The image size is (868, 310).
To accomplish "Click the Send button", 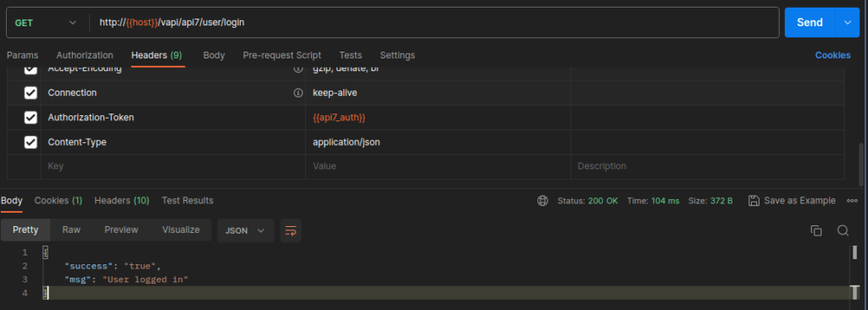I will pyautogui.click(x=810, y=23).
